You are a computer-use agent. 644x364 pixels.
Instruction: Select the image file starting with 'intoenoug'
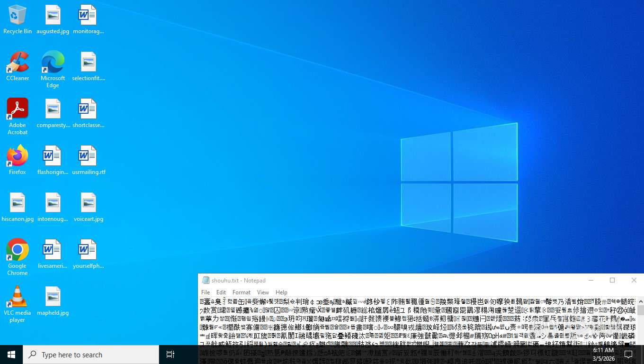53,208
